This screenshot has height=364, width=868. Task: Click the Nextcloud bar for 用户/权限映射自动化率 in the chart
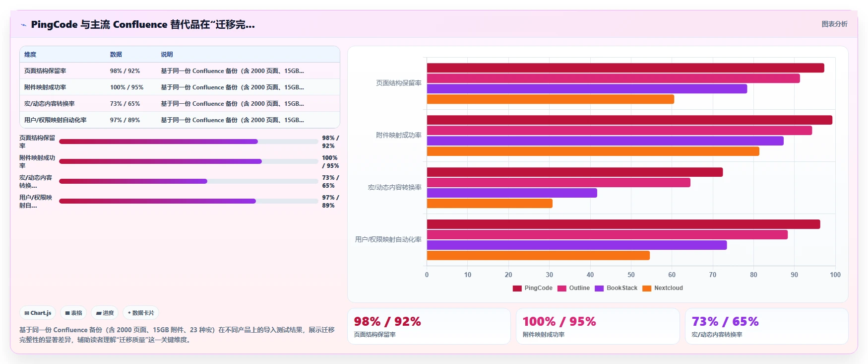[538, 256]
